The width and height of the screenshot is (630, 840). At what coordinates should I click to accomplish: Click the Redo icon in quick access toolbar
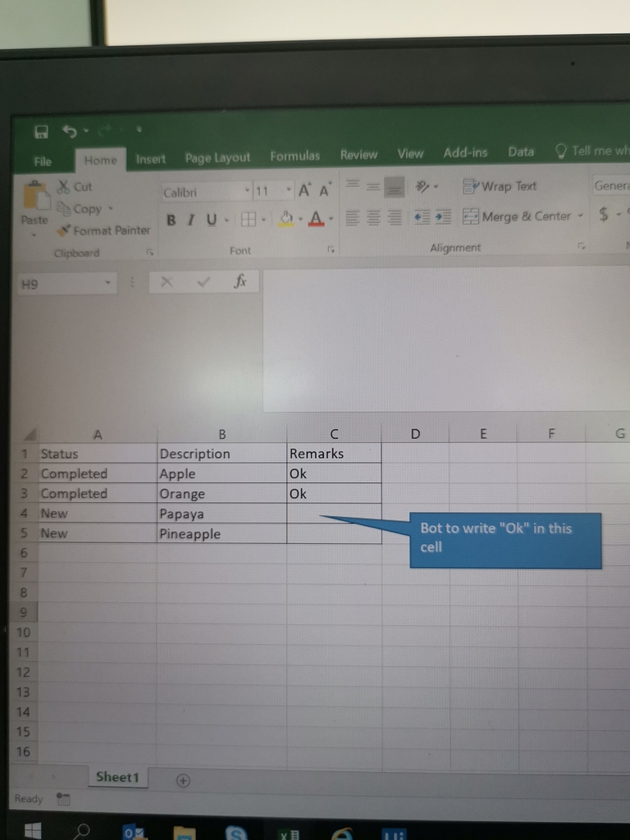106,130
